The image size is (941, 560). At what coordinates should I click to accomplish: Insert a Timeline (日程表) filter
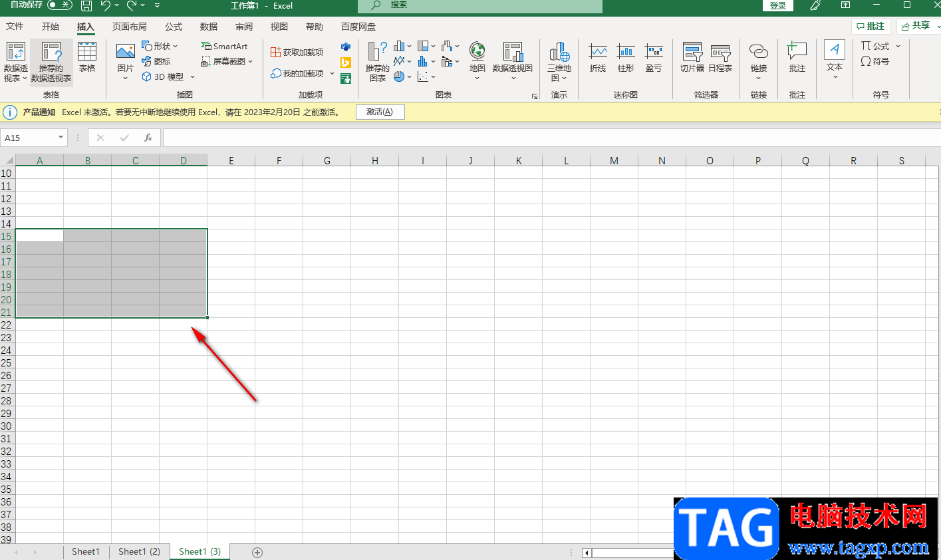(720, 58)
